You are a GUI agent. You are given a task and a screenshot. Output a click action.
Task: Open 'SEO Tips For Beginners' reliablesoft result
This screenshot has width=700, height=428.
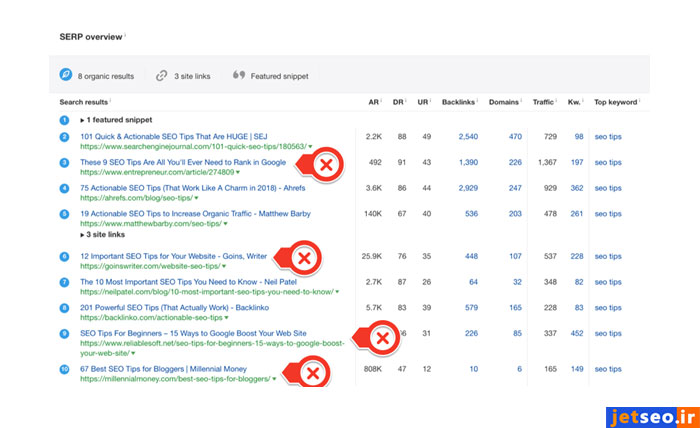coord(193,333)
